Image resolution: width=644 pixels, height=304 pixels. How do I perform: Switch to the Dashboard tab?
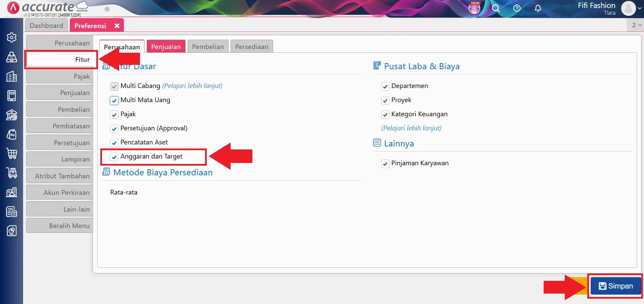click(x=46, y=26)
